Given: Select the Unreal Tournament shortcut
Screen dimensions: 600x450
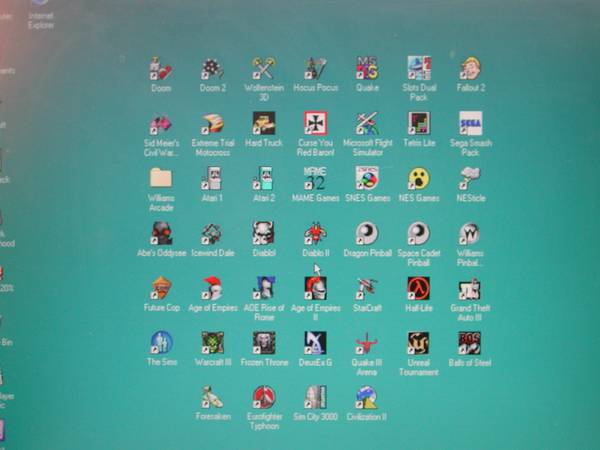Looking at the screenshot, I should tap(418, 343).
